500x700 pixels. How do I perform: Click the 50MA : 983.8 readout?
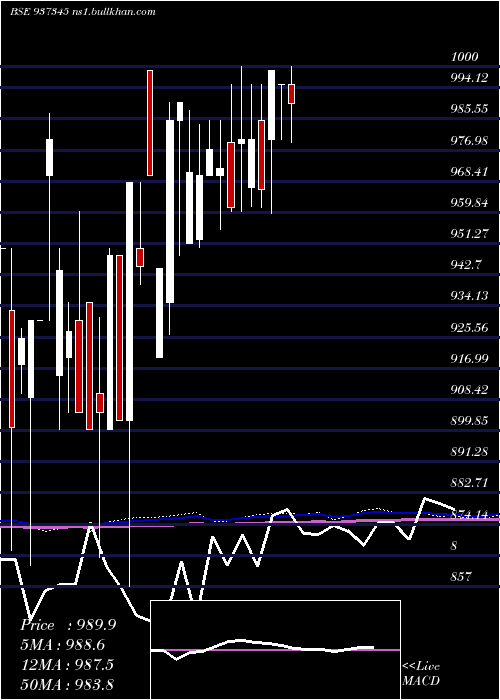[67, 684]
